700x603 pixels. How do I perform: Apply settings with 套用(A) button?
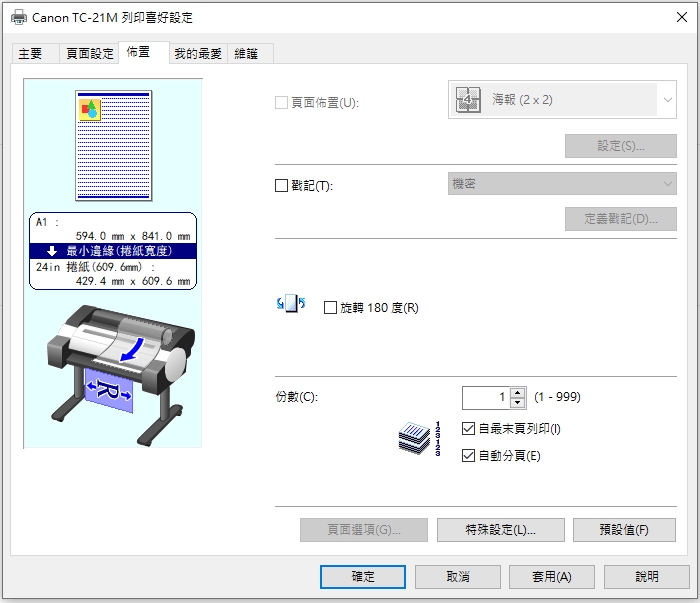pos(552,577)
